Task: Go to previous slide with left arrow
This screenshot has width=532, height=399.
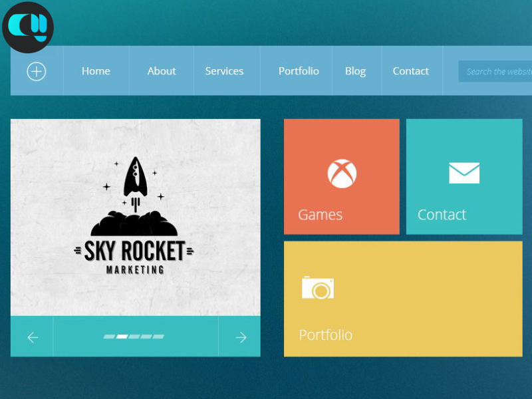Action: click(x=32, y=337)
